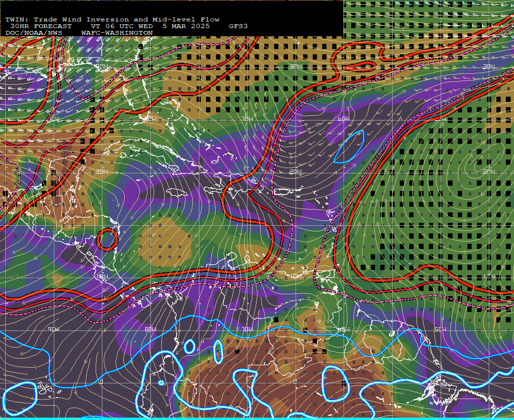
Task: Click the '30HR FORECAST' header text
Action: click(40, 26)
